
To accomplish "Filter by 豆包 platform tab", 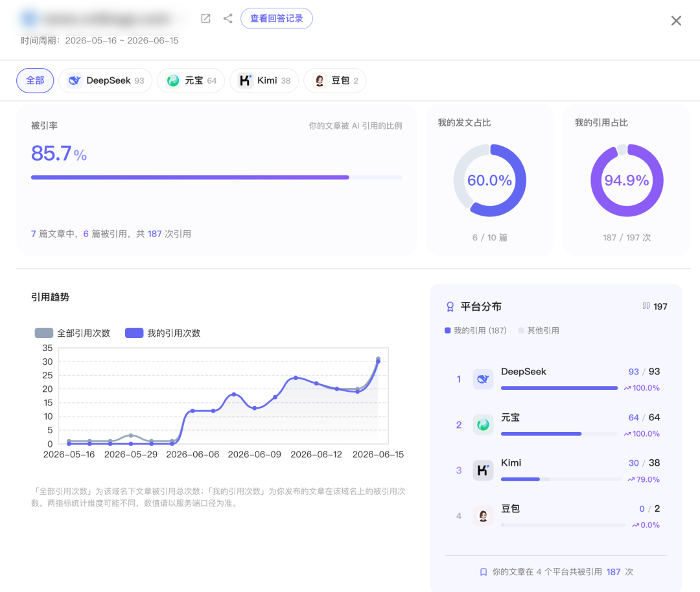I will tap(335, 80).
